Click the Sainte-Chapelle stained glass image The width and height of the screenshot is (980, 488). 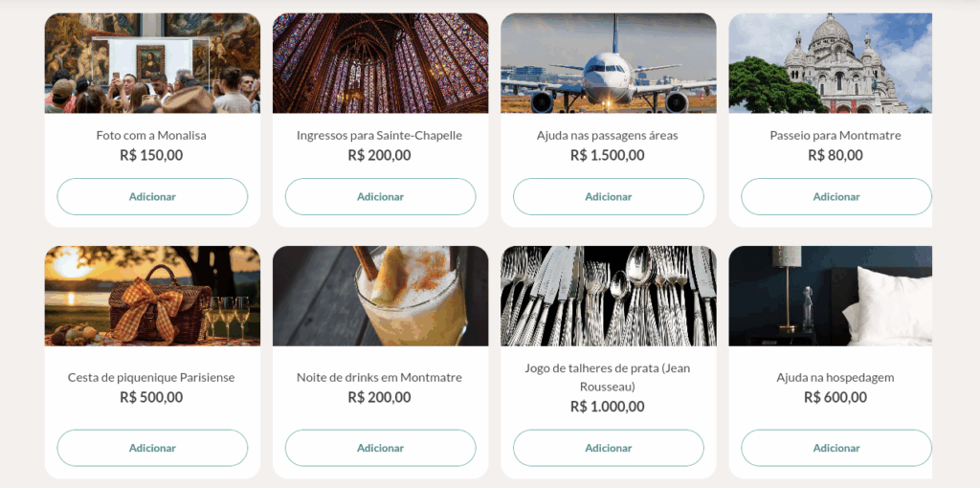click(380, 63)
